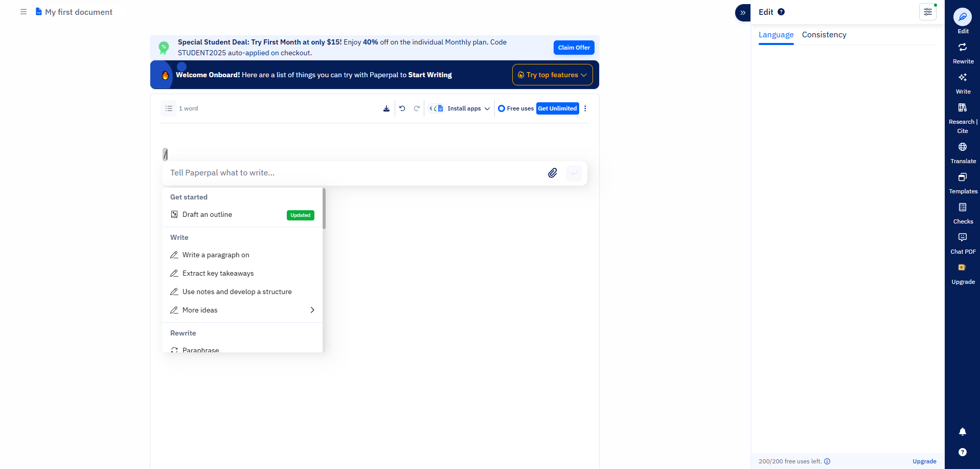Click the suggestion menu scrollbar
The height and width of the screenshot is (469, 980).
click(x=324, y=209)
